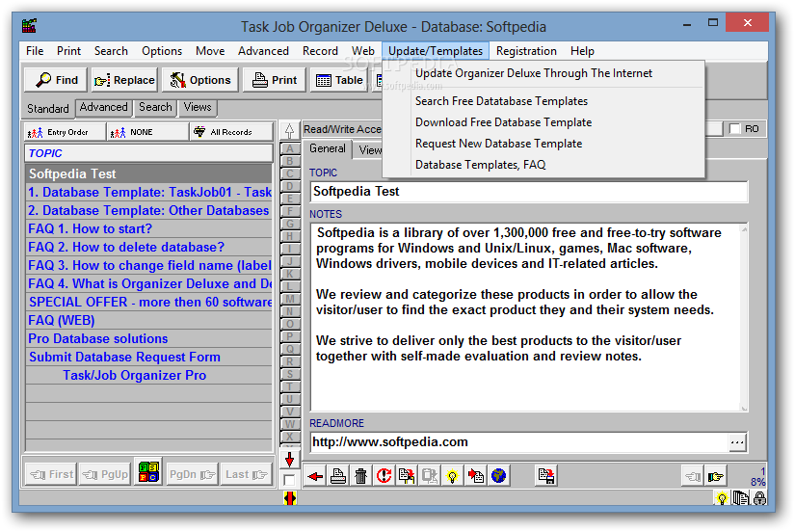Click the padlock icon in the status bar
Screen dimensions: 795x532
pyautogui.click(x=759, y=498)
